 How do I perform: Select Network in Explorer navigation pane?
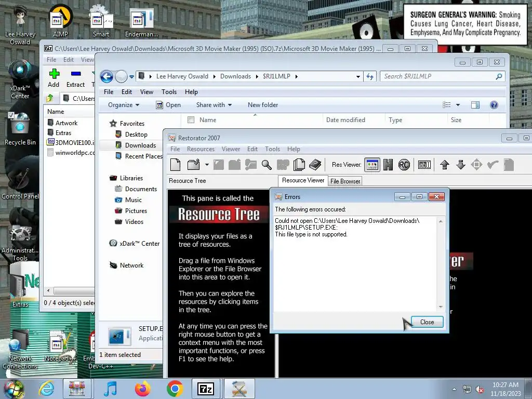pyautogui.click(x=131, y=265)
